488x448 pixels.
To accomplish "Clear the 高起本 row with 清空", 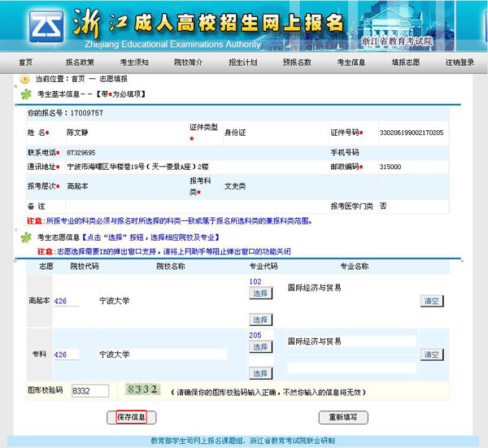I will [x=432, y=301].
